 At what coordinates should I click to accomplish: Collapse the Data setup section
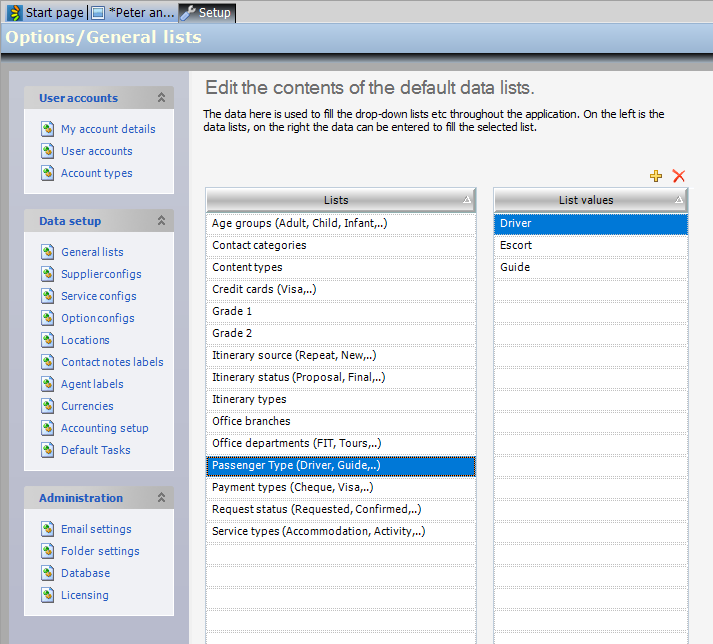point(161,221)
